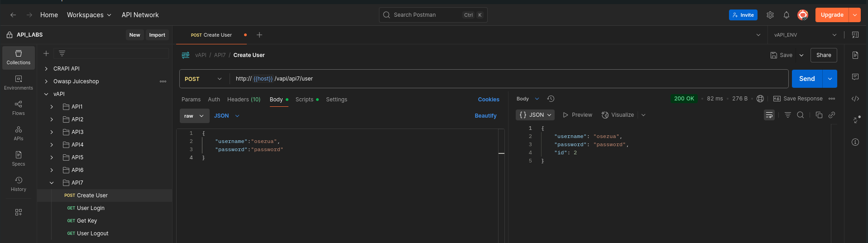The height and width of the screenshot is (243, 868).
Task: Click the request URL input field
Action: click(509, 79)
